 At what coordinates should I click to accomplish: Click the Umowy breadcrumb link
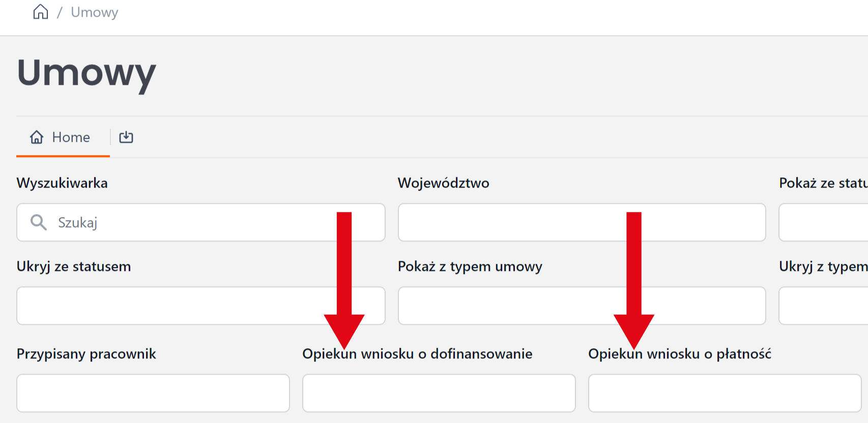click(x=94, y=12)
